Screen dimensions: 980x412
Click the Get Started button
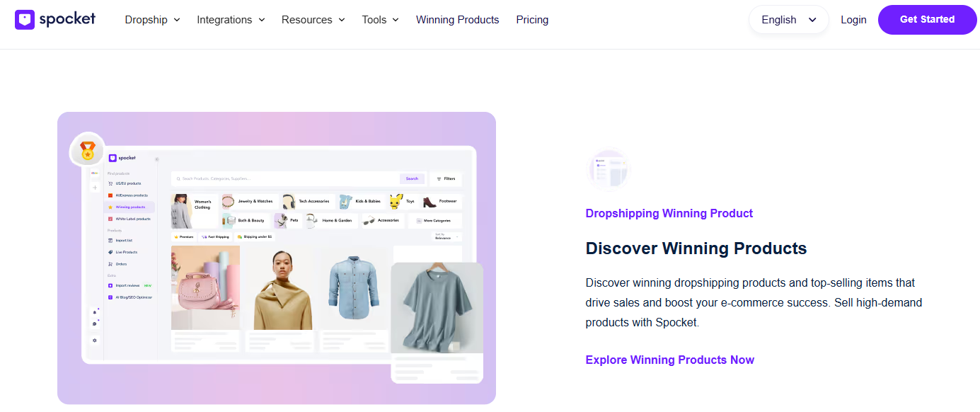click(x=927, y=20)
